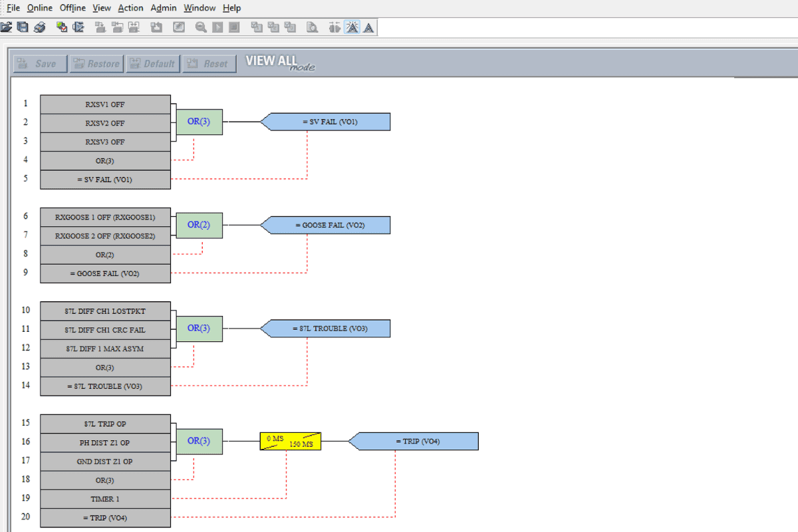The image size is (798, 532).
Task: Click the grayed stop square toolbar icon
Action: click(x=234, y=27)
